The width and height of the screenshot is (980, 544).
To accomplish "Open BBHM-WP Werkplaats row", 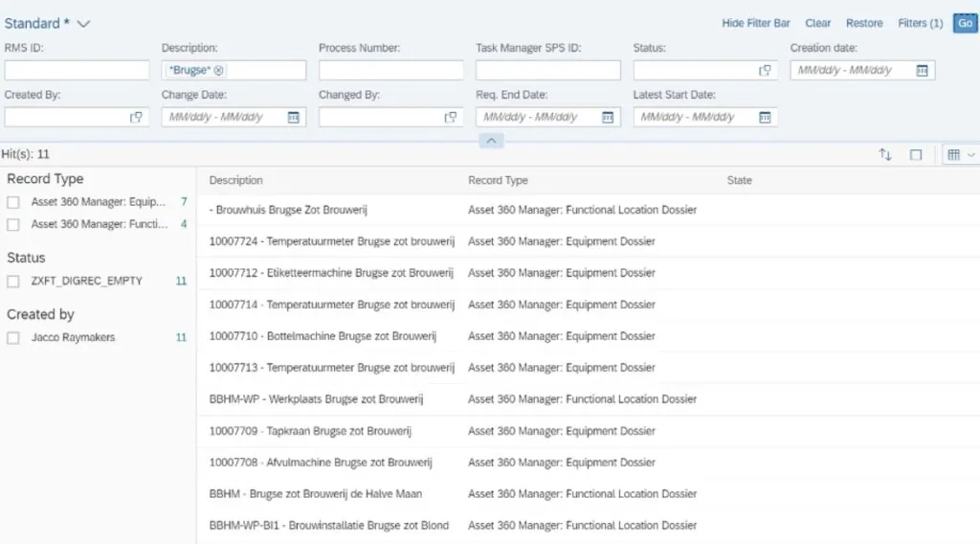I will [x=589, y=399].
